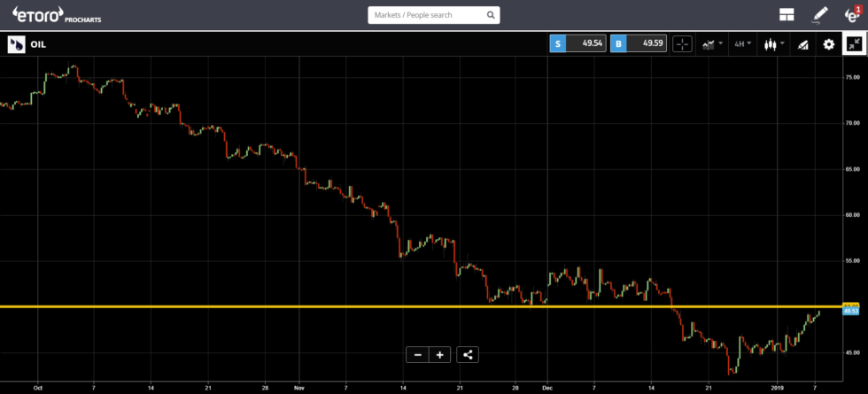Click the Markets / People search field
This screenshot has width=868, height=394.
tap(425, 15)
